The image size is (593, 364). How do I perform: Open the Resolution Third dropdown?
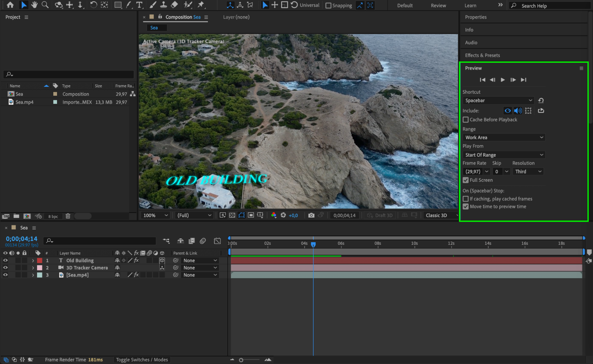[528, 171]
